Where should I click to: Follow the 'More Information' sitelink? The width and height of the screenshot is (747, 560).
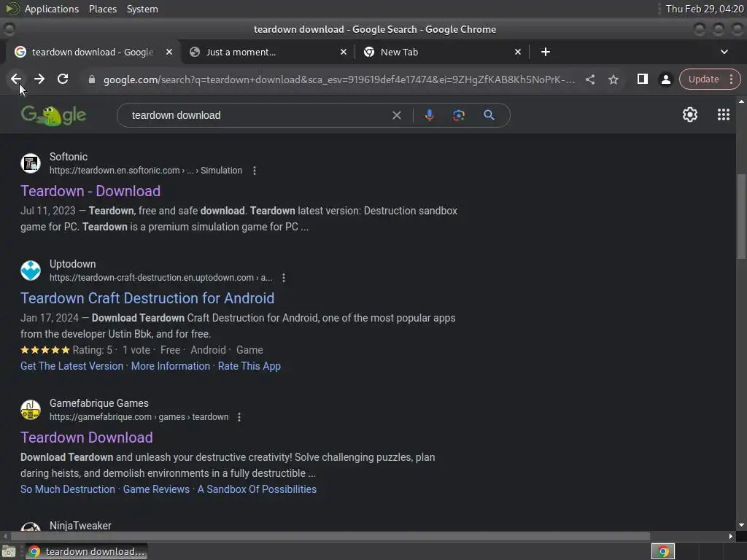tap(170, 366)
